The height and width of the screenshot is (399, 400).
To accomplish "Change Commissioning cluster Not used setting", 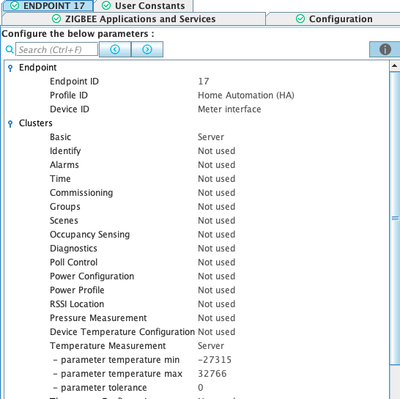I will pyautogui.click(x=217, y=193).
